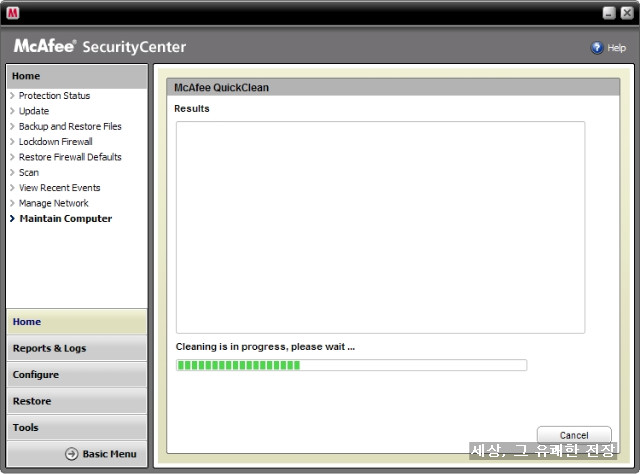Click the McAfee red shield logo icon
This screenshot has height=474, width=640.
coord(13,13)
